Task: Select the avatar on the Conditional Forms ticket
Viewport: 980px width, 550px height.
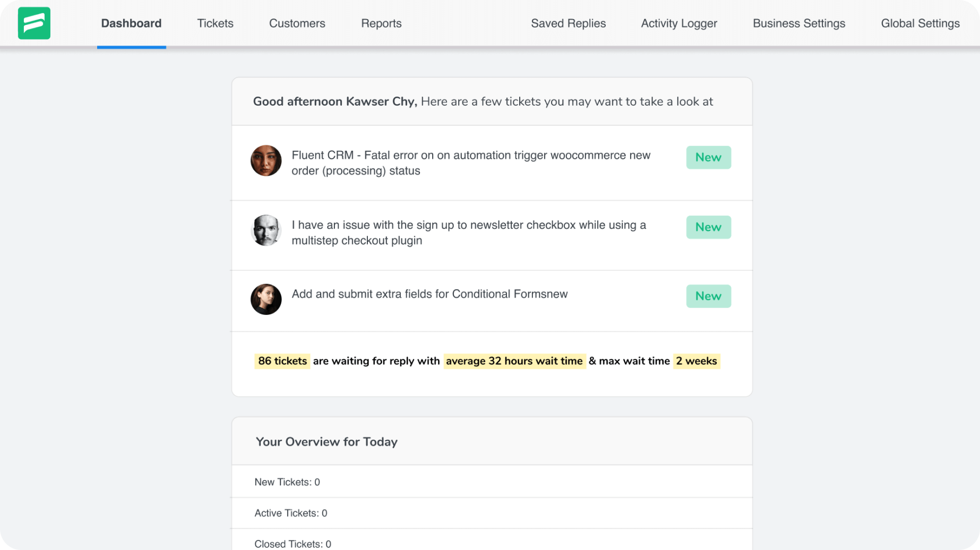Action: [266, 299]
